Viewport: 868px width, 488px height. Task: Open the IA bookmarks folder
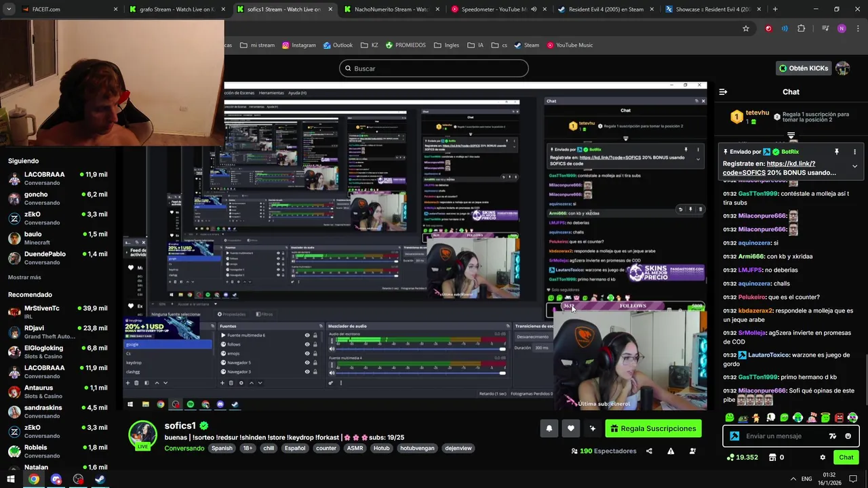click(475, 45)
